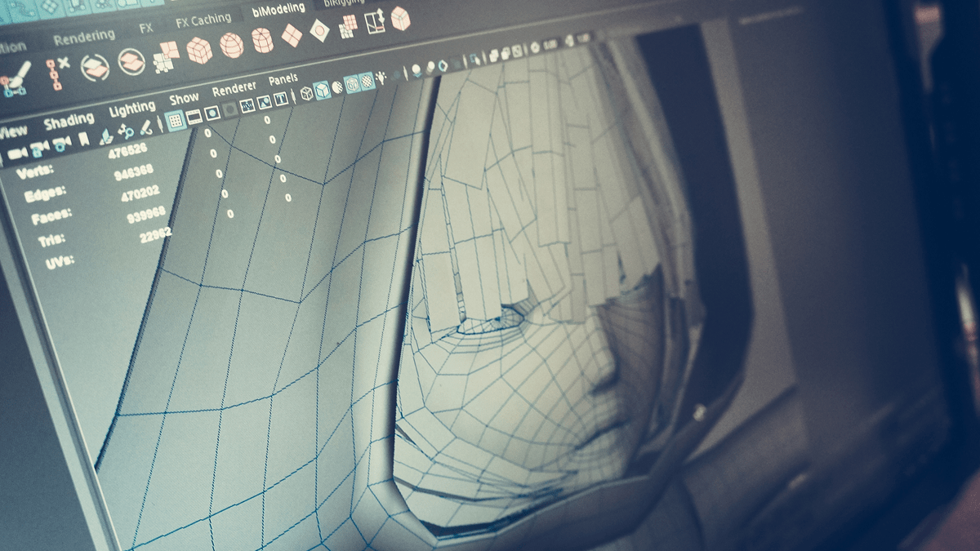Toggle the field chart icon

pos(247,106)
